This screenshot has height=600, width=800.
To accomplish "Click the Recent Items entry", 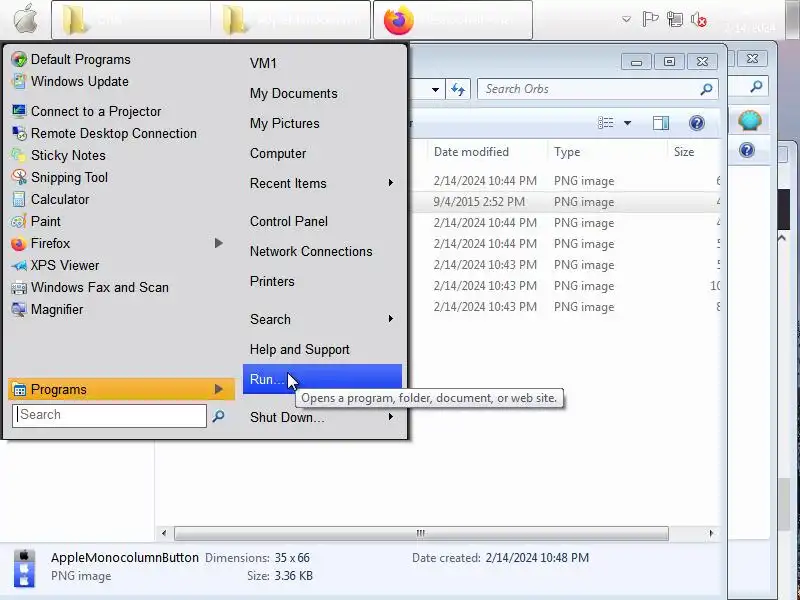I will (322, 183).
